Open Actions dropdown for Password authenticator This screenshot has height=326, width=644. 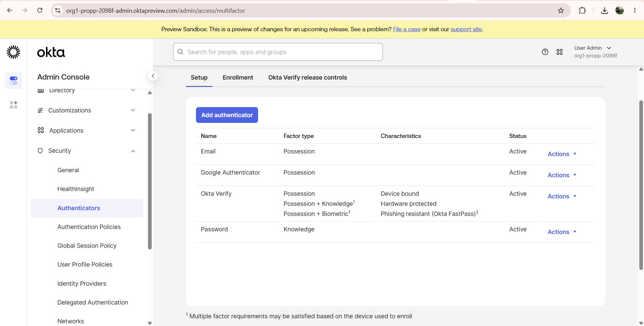click(562, 232)
